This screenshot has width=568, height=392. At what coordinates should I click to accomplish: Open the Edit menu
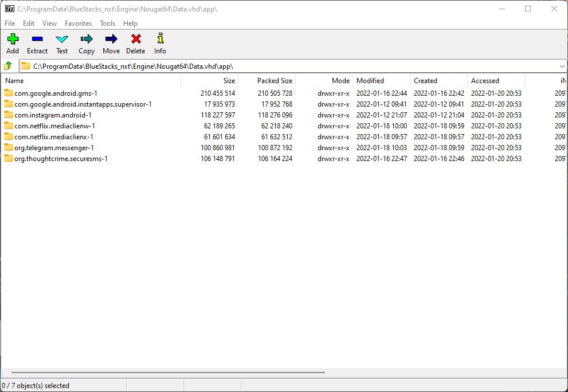(29, 23)
